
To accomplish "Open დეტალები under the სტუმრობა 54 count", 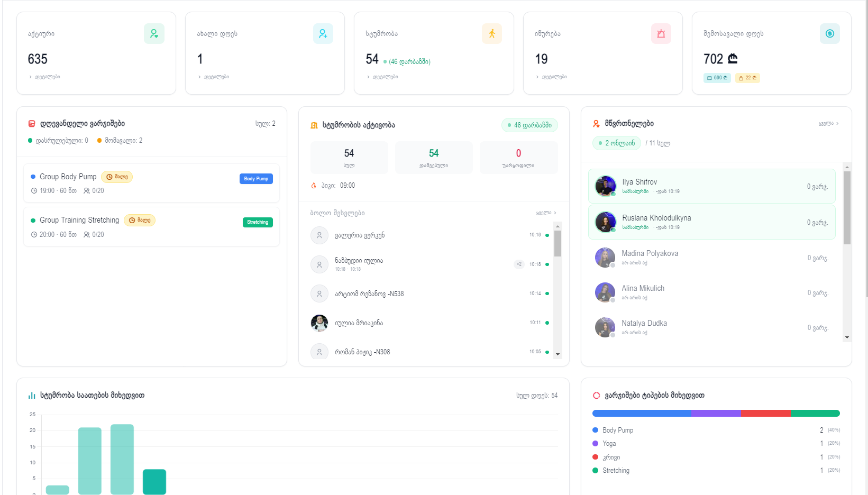I will (x=385, y=77).
